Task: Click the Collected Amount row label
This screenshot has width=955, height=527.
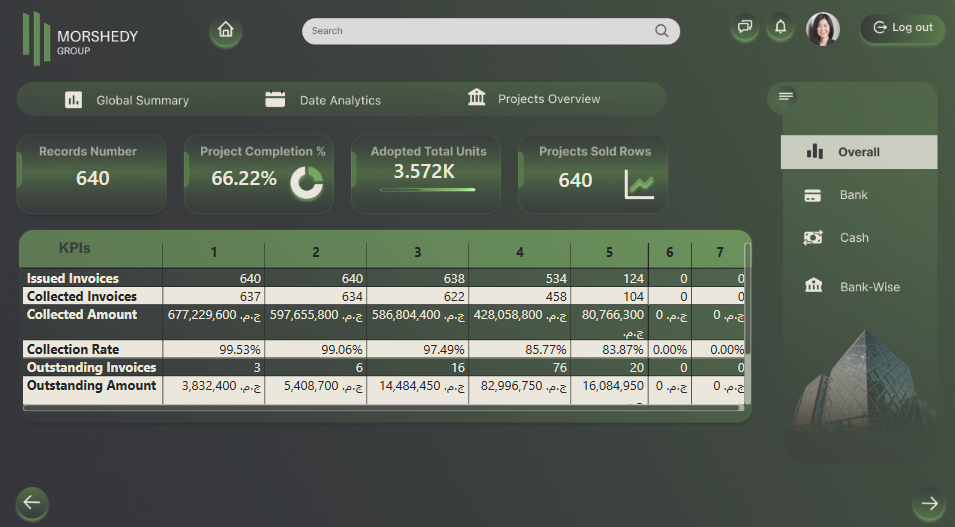Action: (x=82, y=315)
